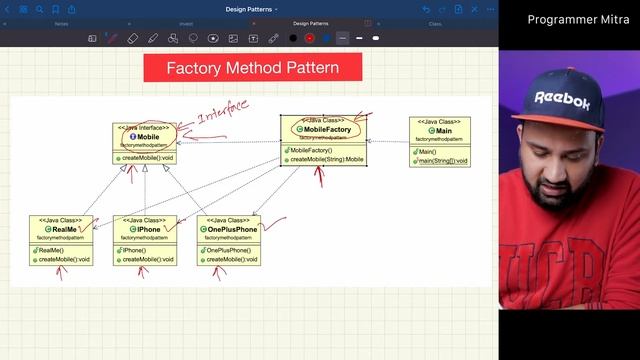
Task: Open the page thumbnails grid view
Action: (24, 9)
